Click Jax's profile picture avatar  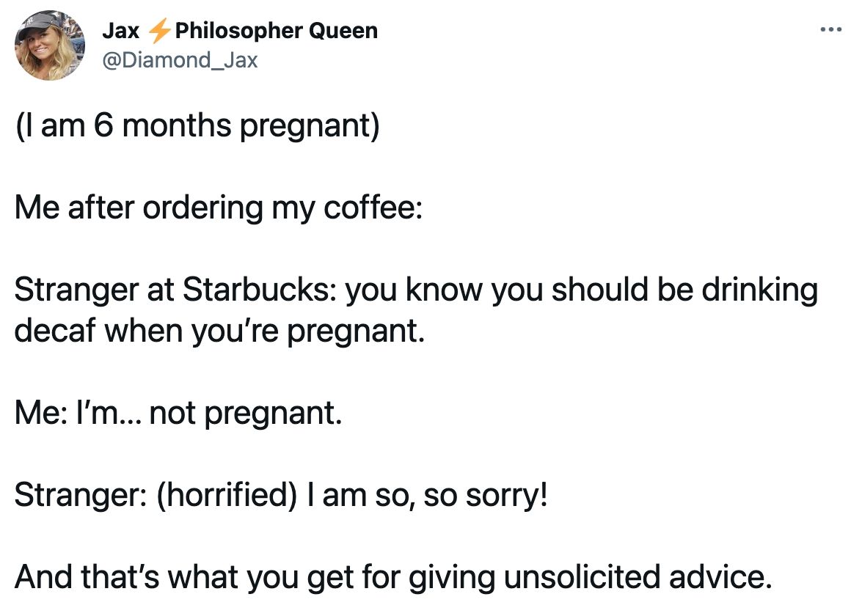click(x=49, y=45)
